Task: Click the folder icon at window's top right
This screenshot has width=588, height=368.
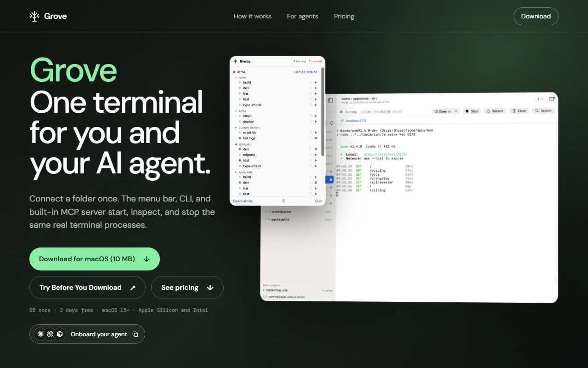Action: click(552, 99)
